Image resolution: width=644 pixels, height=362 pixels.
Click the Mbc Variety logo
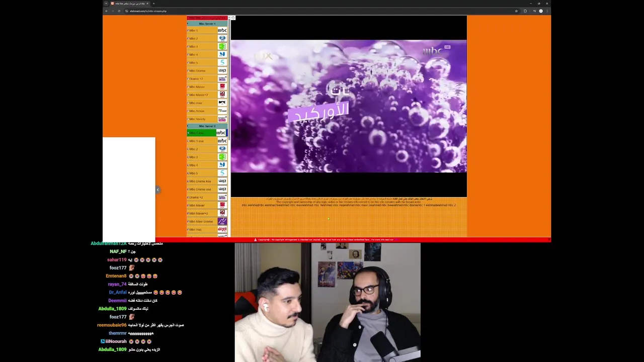222,119
